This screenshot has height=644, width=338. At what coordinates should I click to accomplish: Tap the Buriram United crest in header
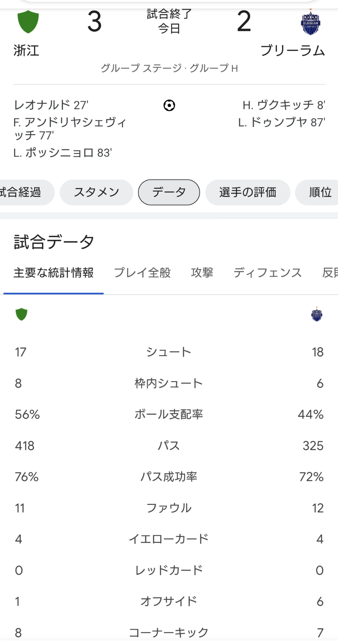tap(311, 22)
